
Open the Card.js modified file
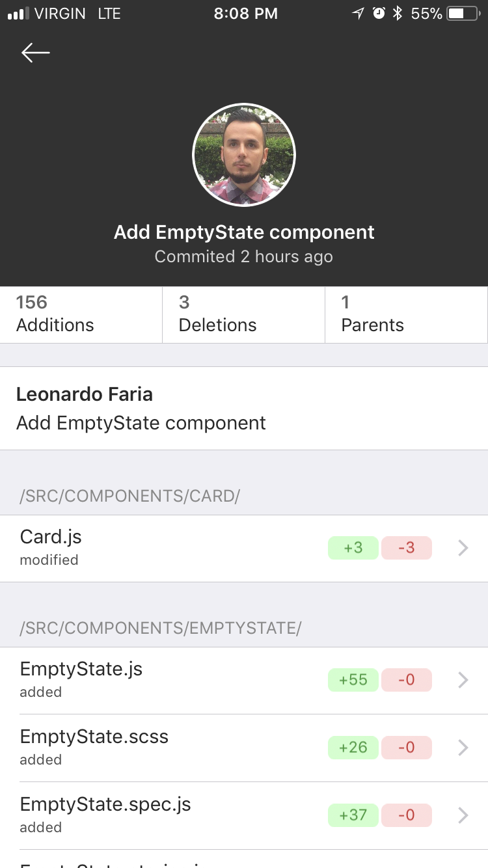point(130,548)
